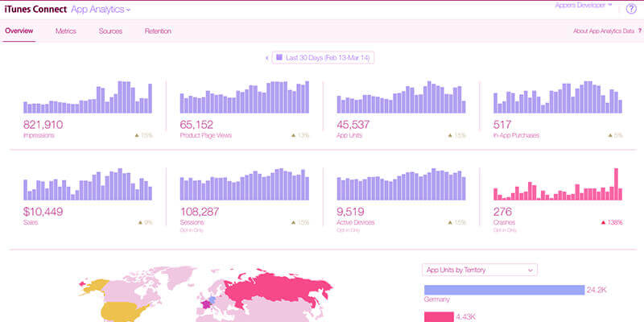Click the iTunes Connect logo
Image resolution: width=644 pixels, height=322 pixels.
pyautogui.click(x=35, y=10)
